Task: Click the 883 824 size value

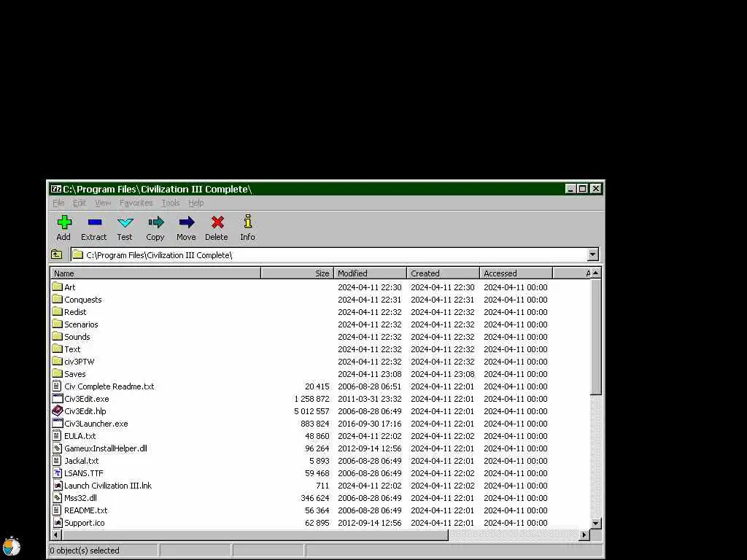Action: (x=315, y=424)
